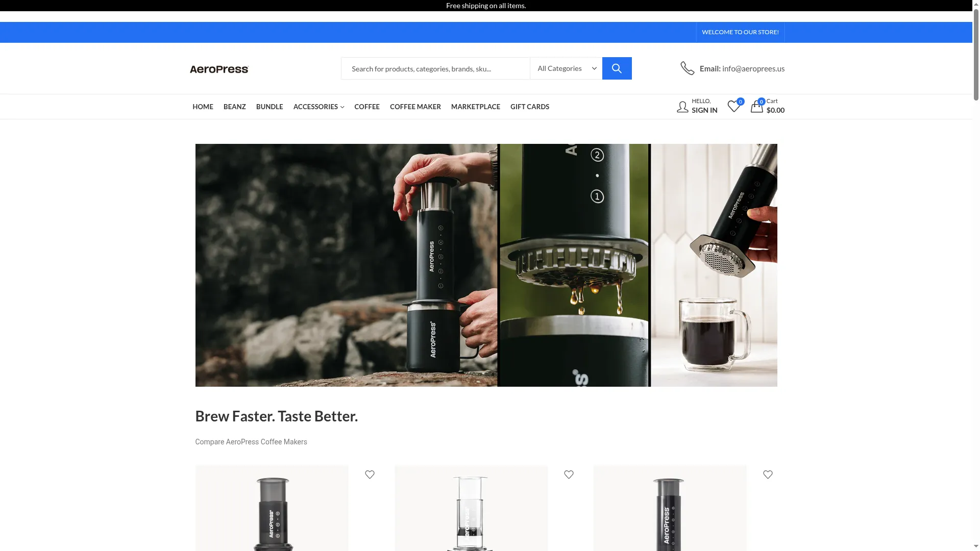Click the Cart $0.00 total
Viewport: 980px width, 551px height.
point(775,110)
